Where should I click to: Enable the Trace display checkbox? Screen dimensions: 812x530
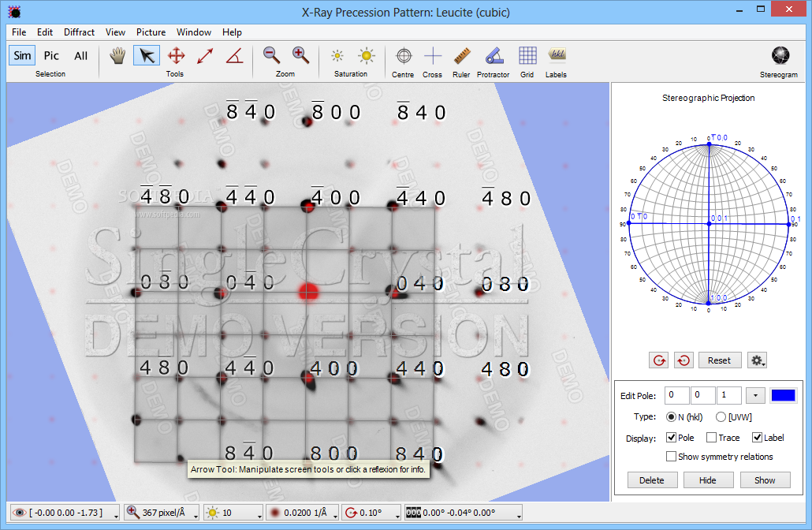click(x=712, y=438)
